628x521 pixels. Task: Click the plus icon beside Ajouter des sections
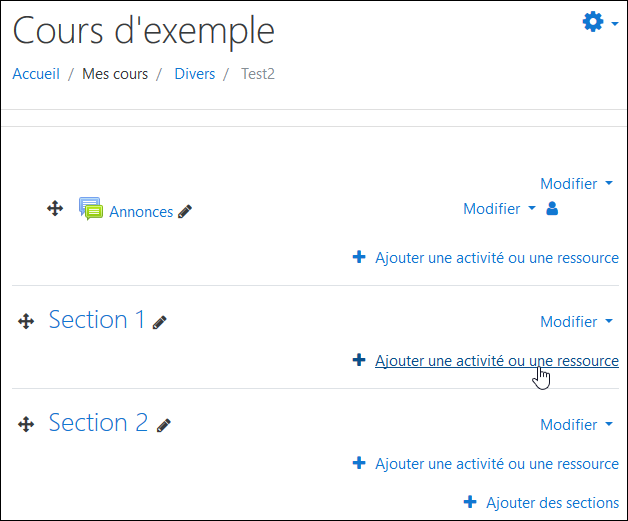pyautogui.click(x=470, y=502)
